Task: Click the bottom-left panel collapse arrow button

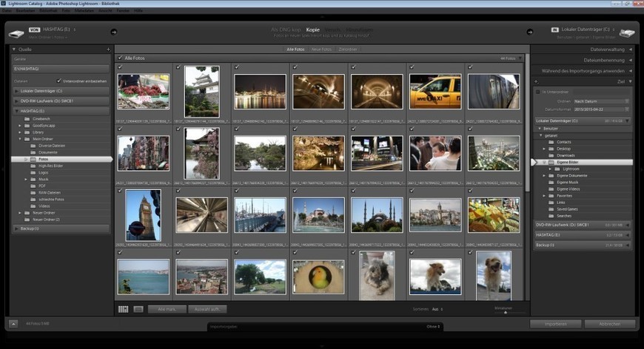Action: tap(13, 324)
